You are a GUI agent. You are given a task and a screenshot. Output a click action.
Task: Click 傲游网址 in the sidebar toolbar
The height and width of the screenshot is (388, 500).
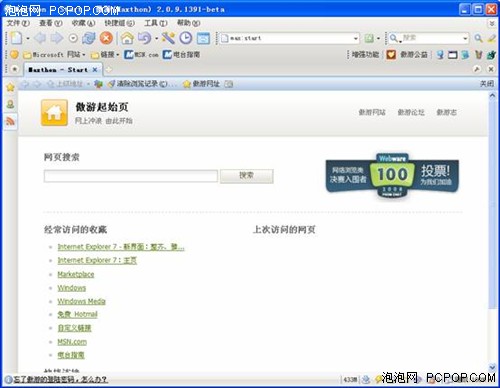202,84
